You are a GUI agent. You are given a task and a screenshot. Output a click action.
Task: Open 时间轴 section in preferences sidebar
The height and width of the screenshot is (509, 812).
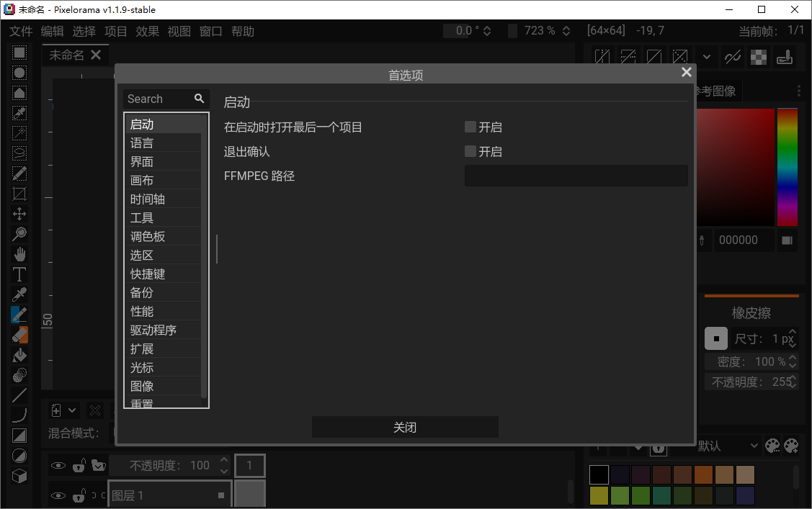pos(148,199)
